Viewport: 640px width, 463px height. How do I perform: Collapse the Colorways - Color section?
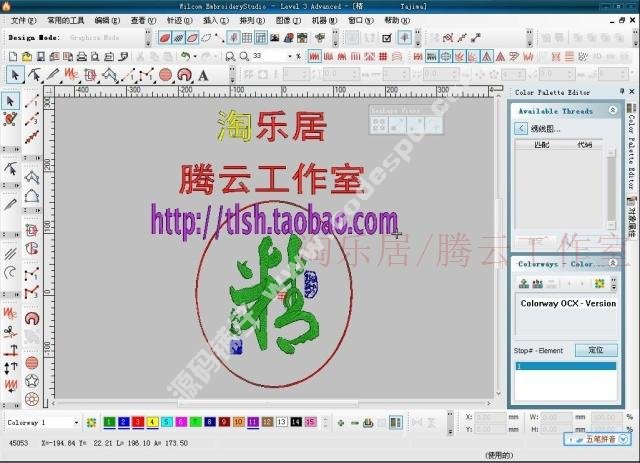[613, 263]
